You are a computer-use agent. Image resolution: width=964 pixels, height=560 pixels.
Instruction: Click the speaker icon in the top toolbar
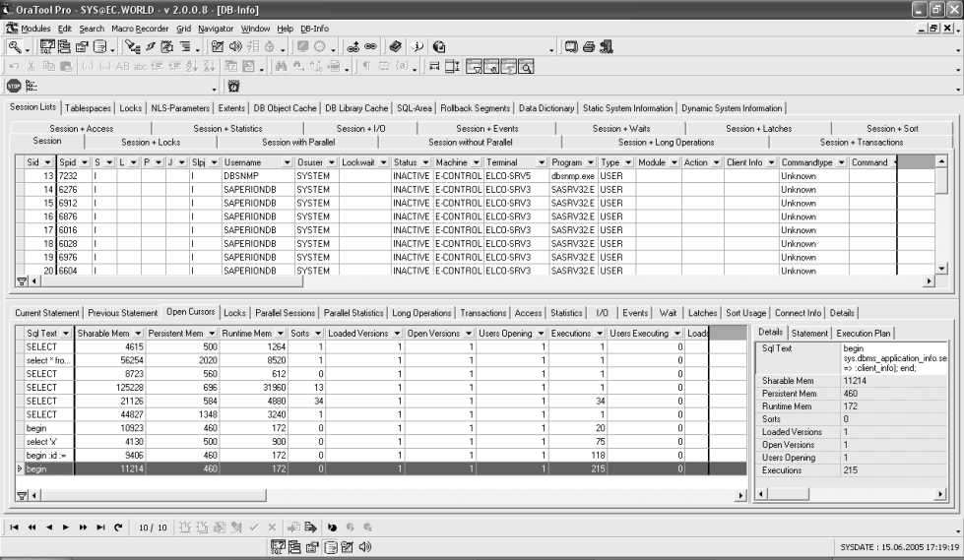234,46
